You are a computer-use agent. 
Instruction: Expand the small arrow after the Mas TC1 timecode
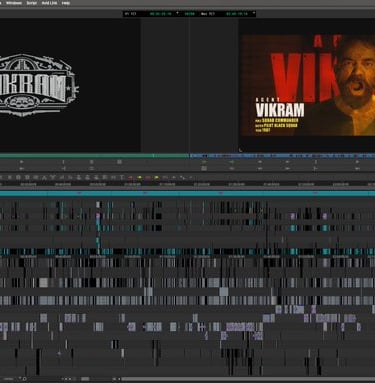pos(254,13)
